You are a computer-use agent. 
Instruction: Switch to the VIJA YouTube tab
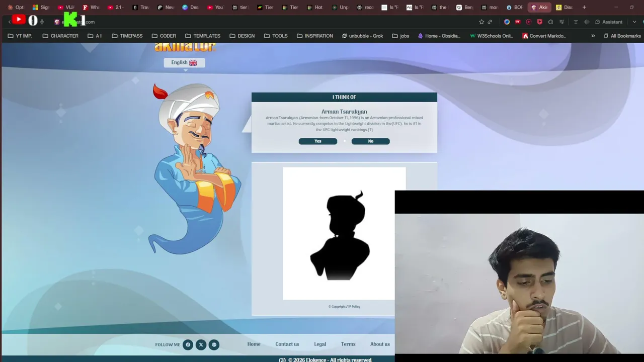point(66,8)
